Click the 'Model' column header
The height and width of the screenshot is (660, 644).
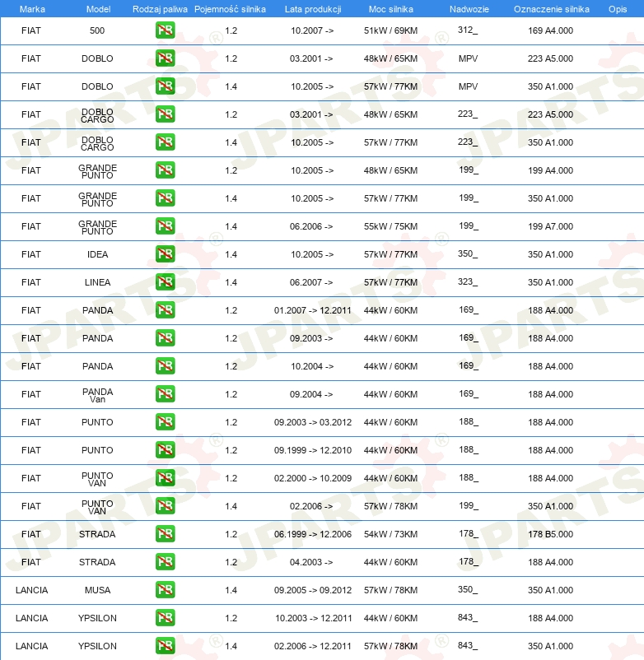[x=98, y=9]
